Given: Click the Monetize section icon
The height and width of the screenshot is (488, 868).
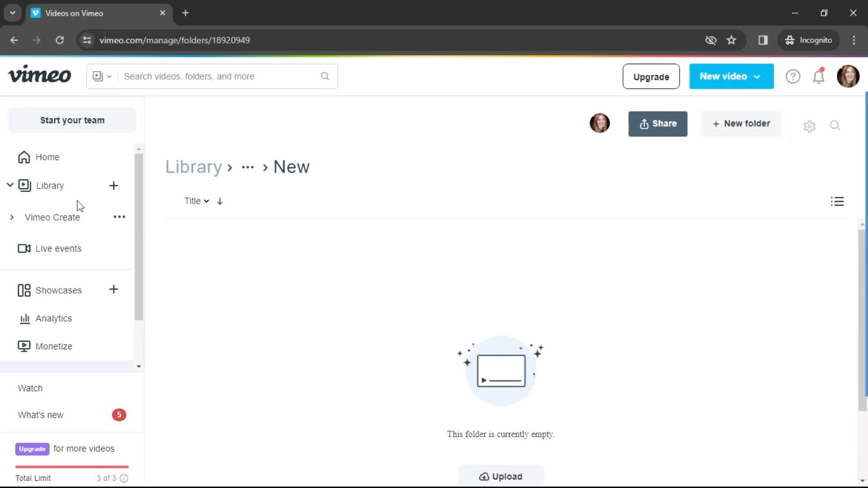Looking at the screenshot, I should (x=24, y=346).
